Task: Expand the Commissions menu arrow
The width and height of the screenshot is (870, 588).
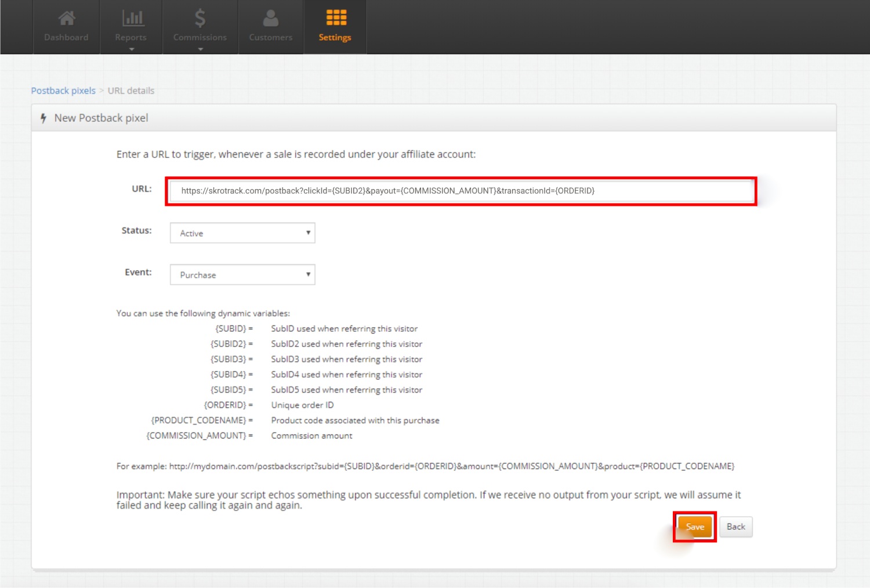Action: coord(200,49)
